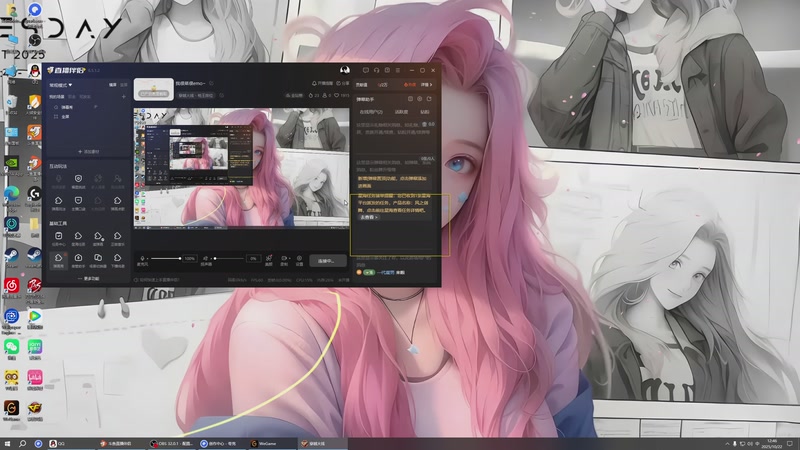This screenshot has height=450, width=800.
Task: Switch to the 贡献值 tab
Action: click(361, 85)
